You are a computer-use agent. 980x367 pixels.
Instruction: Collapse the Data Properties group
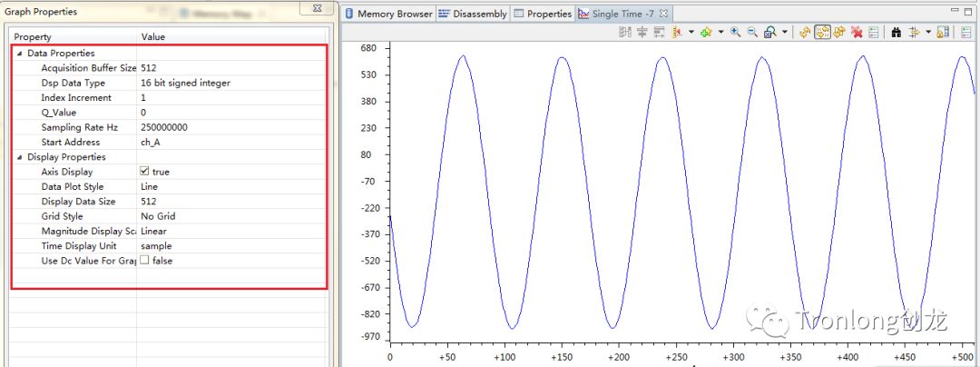(x=20, y=54)
